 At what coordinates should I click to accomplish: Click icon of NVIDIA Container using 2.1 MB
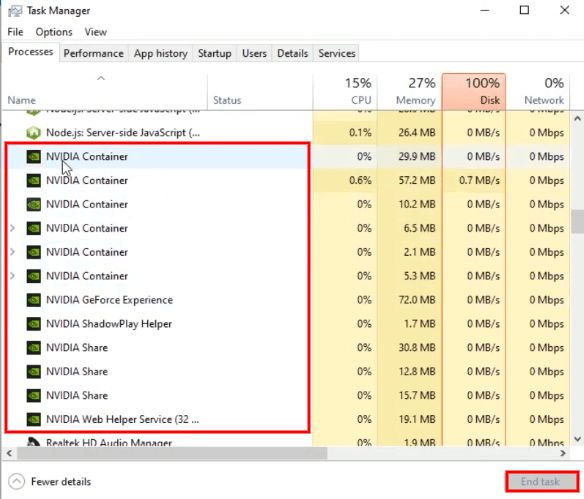pyautogui.click(x=34, y=252)
